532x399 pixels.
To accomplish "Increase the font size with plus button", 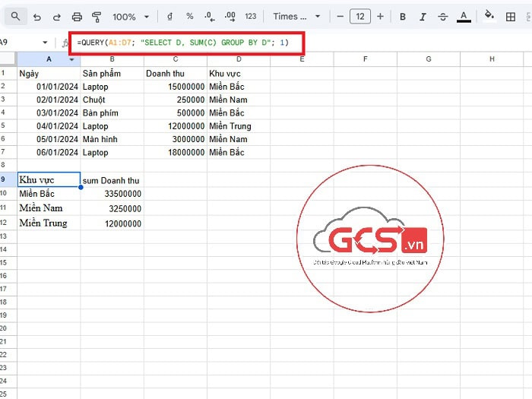I will [380, 17].
